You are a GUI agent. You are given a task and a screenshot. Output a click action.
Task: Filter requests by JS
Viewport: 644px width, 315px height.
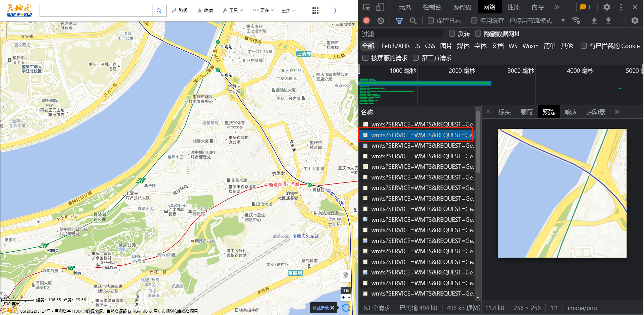417,46
